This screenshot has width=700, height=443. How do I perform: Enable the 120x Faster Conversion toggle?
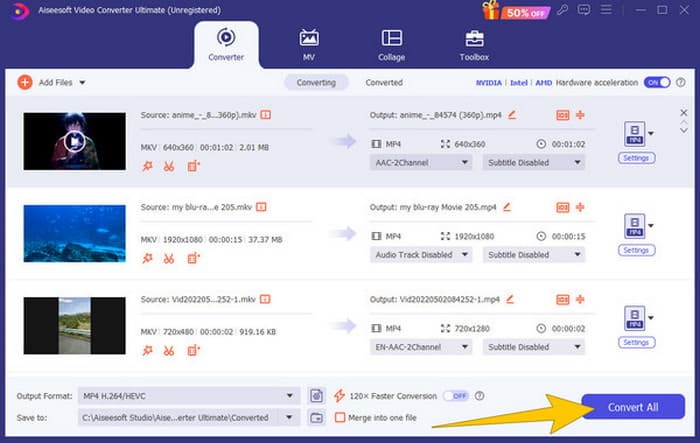coord(455,396)
